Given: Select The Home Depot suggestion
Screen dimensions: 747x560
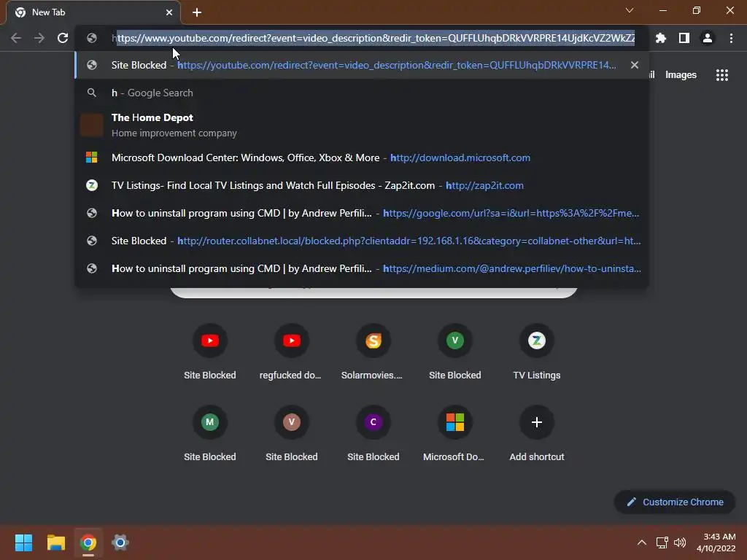Looking at the screenshot, I should pos(362,125).
